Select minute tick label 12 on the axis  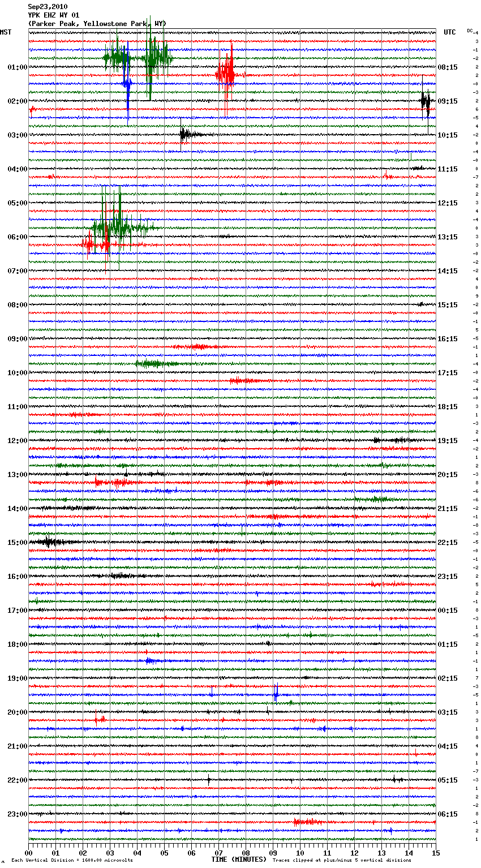(x=354, y=853)
